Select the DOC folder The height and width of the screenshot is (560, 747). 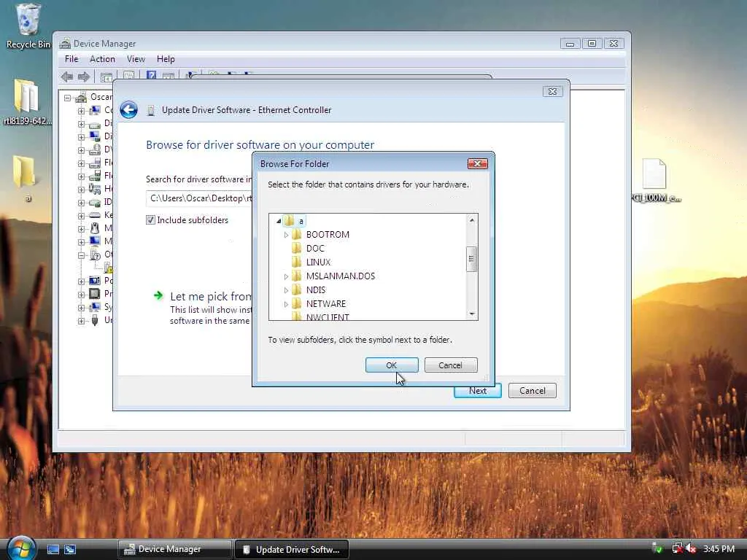click(x=315, y=249)
